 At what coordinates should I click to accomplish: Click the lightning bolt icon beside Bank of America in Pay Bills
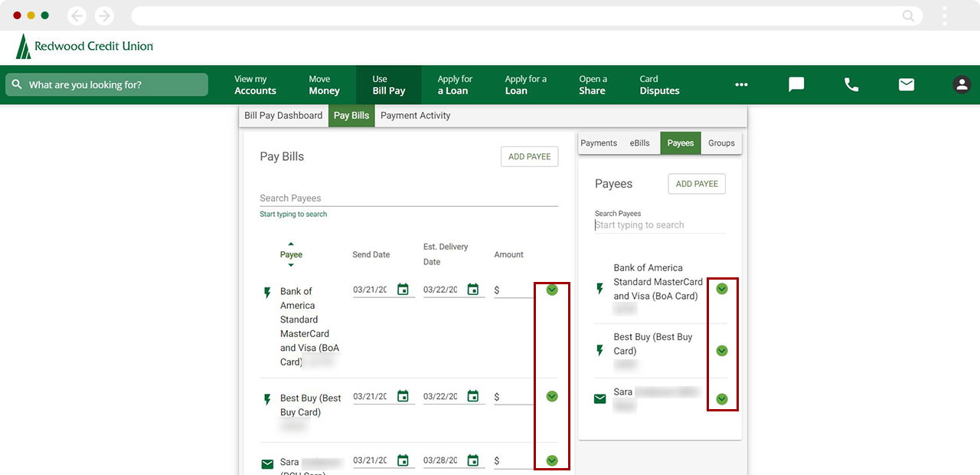267,293
